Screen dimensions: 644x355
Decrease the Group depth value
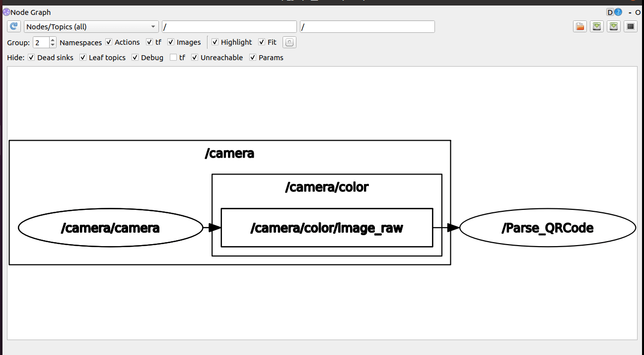point(53,45)
